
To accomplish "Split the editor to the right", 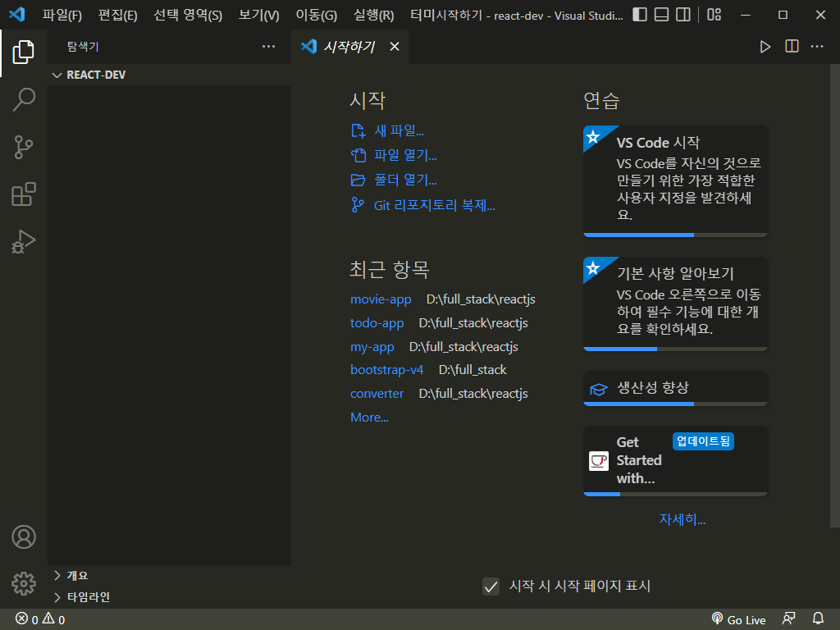I will (x=792, y=47).
